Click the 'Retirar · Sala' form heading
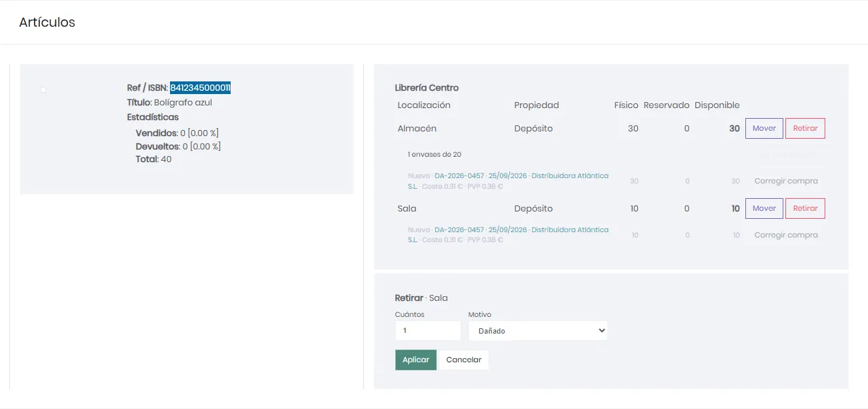 [x=421, y=298]
